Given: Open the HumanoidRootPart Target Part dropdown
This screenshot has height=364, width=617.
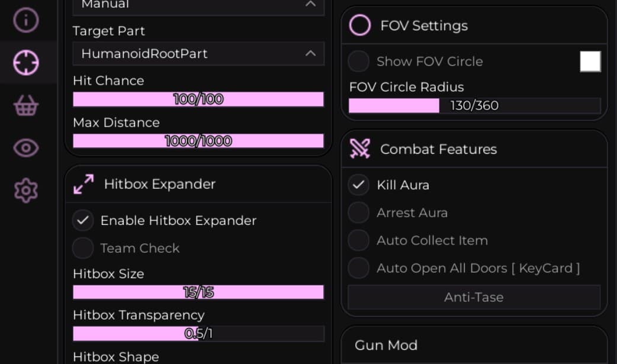Looking at the screenshot, I should pos(198,53).
